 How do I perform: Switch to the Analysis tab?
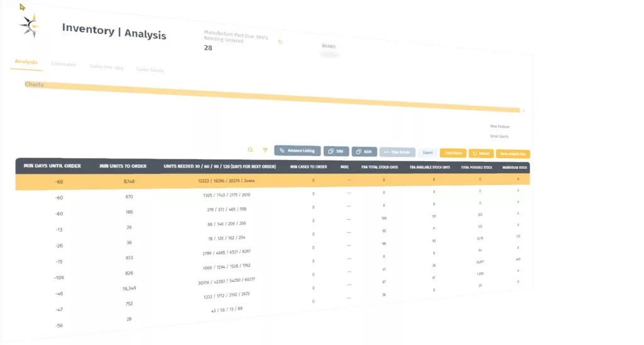26,62
